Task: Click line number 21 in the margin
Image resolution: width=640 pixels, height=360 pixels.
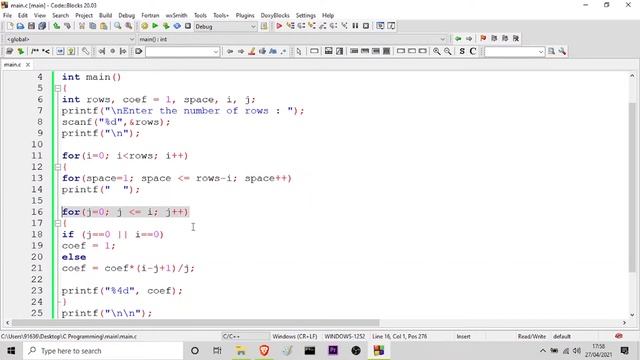Action: tap(37, 268)
